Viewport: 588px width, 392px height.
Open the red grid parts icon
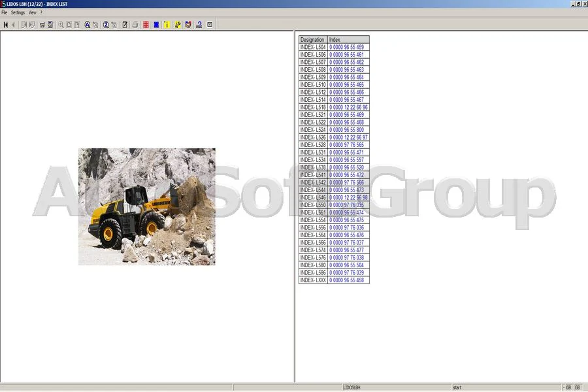tap(146, 24)
